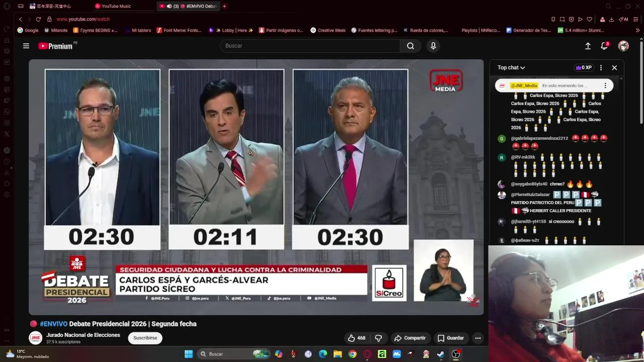The image size is (644, 362).
Task: Click in the YouTube Buscar search field
Action: (x=310, y=46)
